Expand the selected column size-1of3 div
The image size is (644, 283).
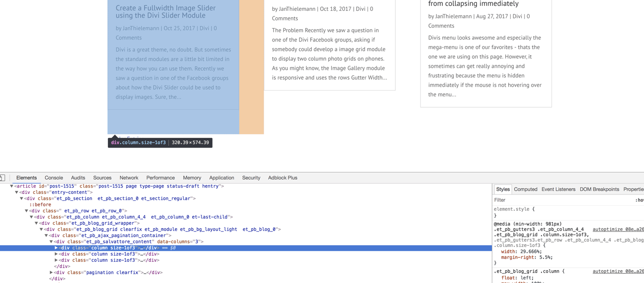[x=56, y=248]
